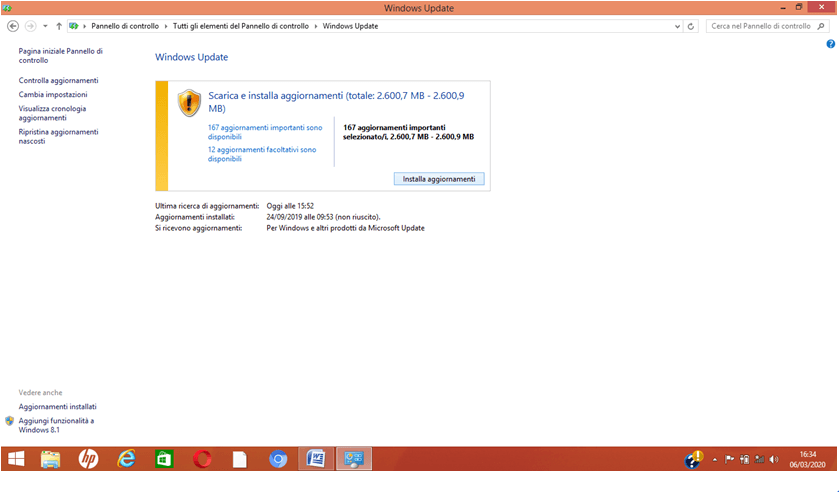
Task: Expand the address bar history dropdown
Action: 677,26
